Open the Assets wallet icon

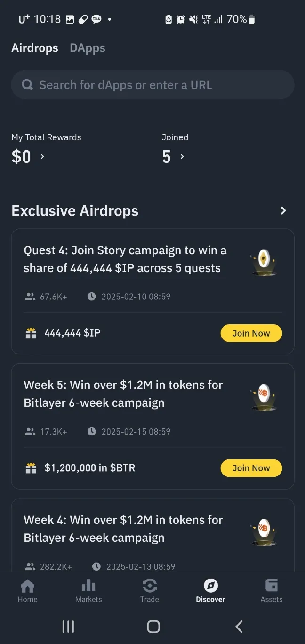click(x=272, y=586)
